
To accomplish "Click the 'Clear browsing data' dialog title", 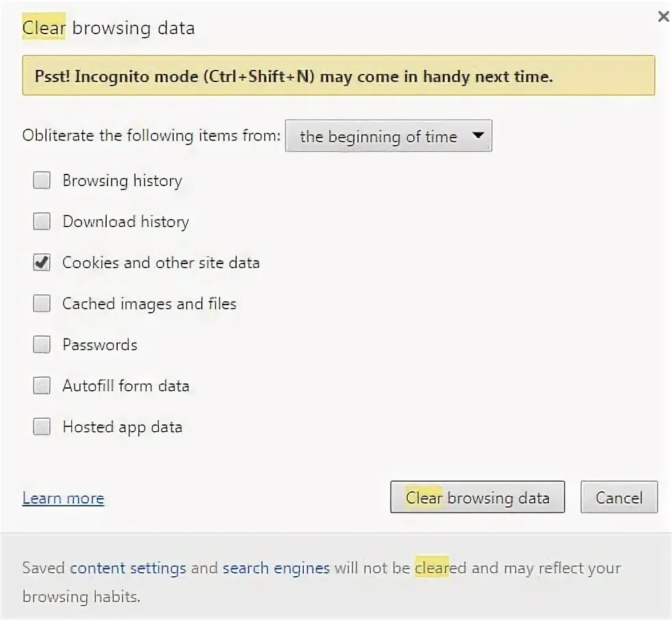I will [x=109, y=28].
